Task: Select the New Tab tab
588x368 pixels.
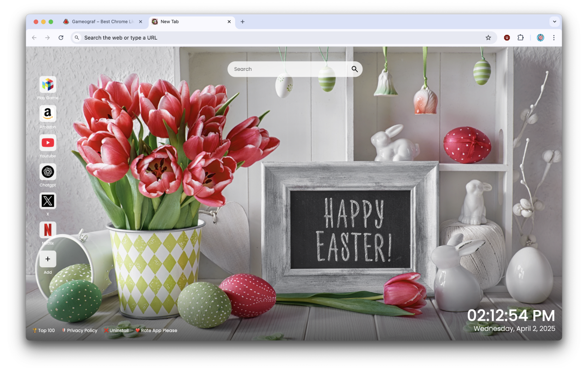Action: [184, 21]
